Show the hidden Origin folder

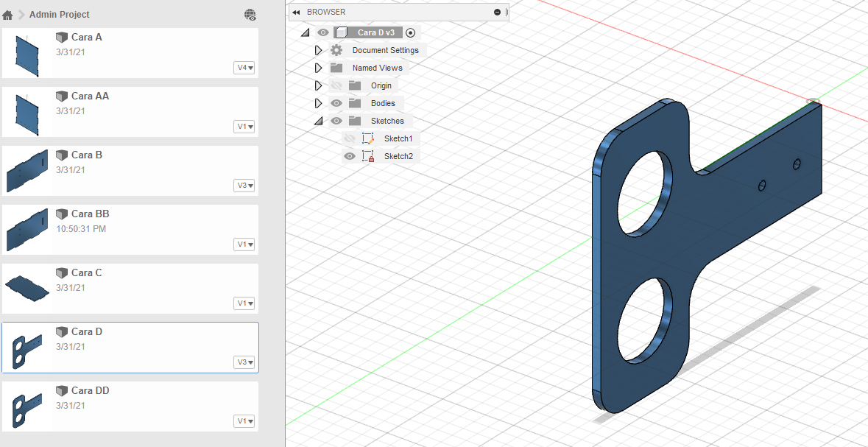tap(336, 86)
